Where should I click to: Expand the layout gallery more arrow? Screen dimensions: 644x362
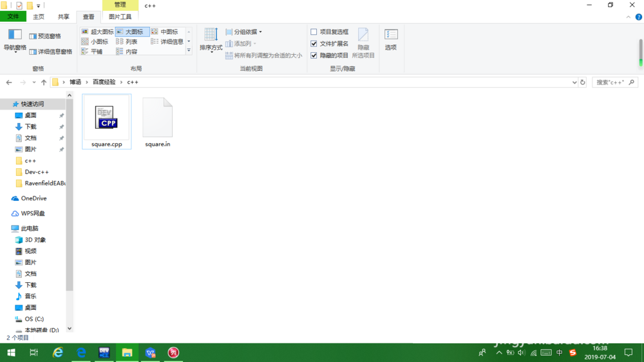coord(189,50)
